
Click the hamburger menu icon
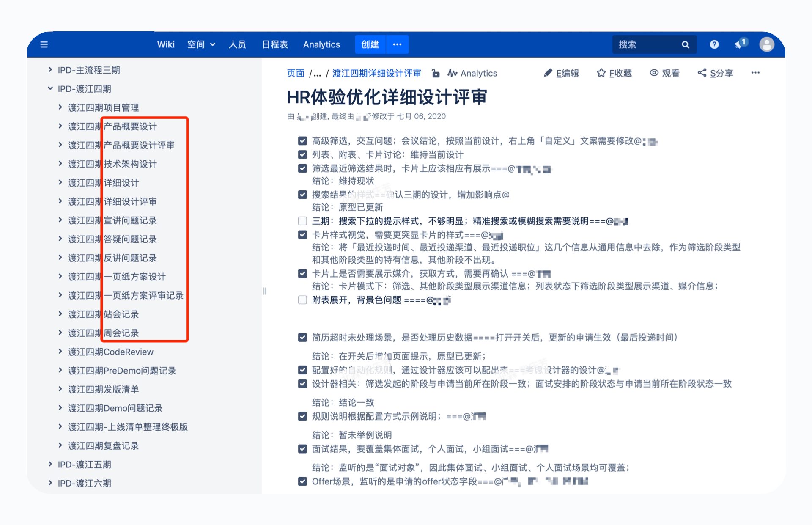click(44, 44)
